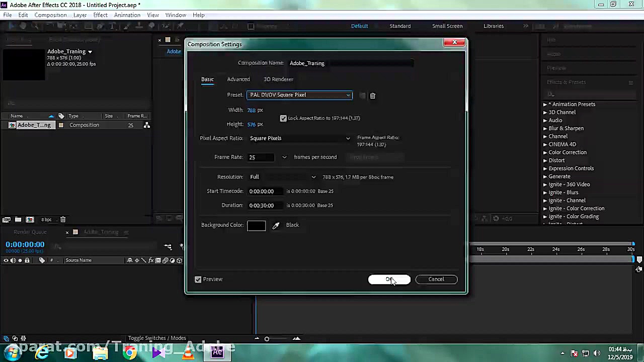Click Toggle Switches / Modes button
The height and width of the screenshot is (362, 644).
coord(157,338)
